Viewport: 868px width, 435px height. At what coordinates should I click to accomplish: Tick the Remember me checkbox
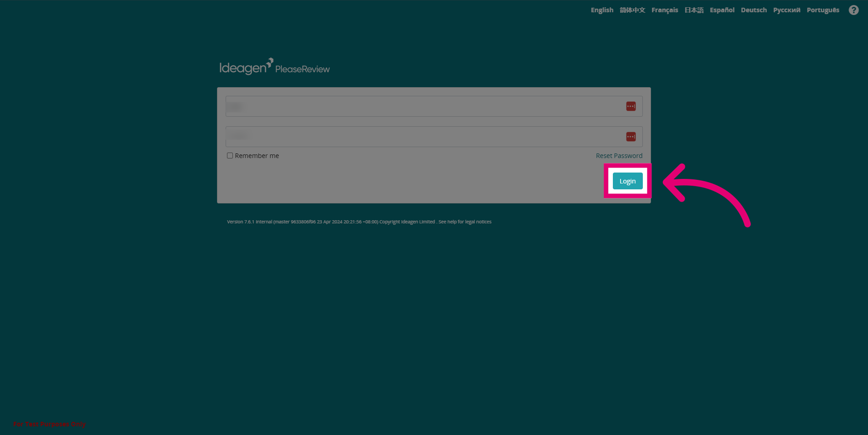tap(230, 156)
